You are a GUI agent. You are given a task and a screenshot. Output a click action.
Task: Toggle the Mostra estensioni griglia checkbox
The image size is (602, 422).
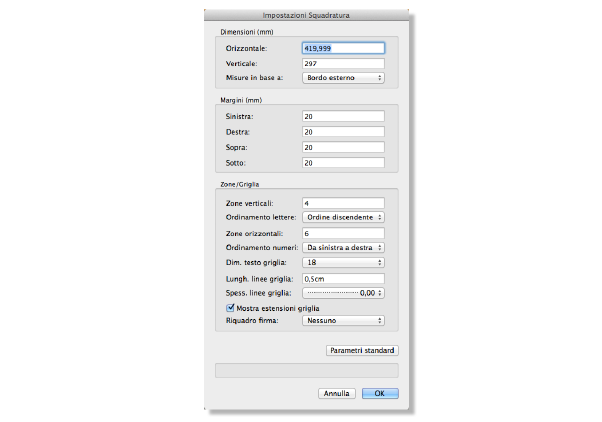pyautogui.click(x=230, y=308)
